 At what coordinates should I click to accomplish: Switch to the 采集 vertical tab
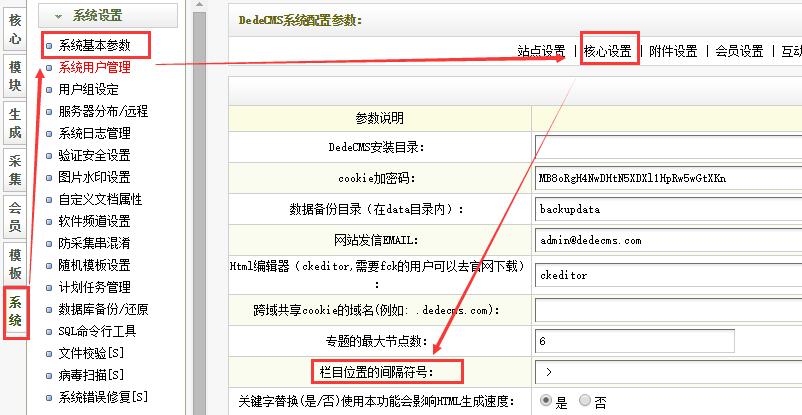coord(15,170)
